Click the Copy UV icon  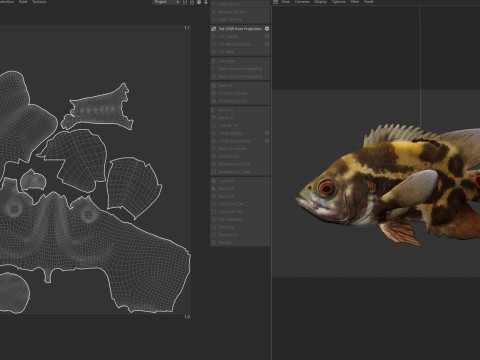point(214,181)
